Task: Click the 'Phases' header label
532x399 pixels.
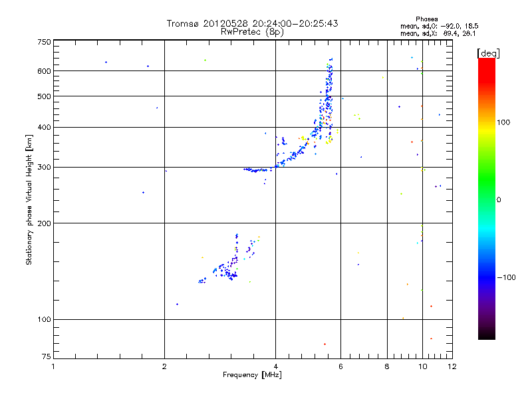Action: [x=426, y=19]
